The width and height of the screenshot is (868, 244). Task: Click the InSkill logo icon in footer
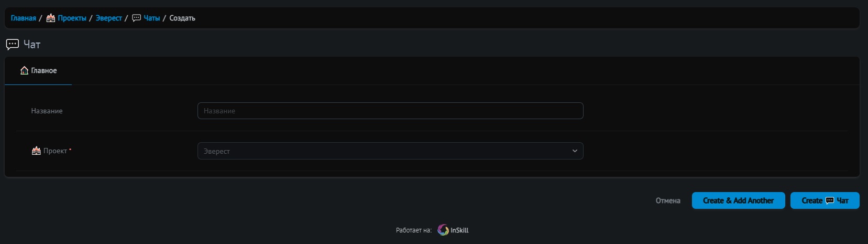pyautogui.click(x=443, y=230)
